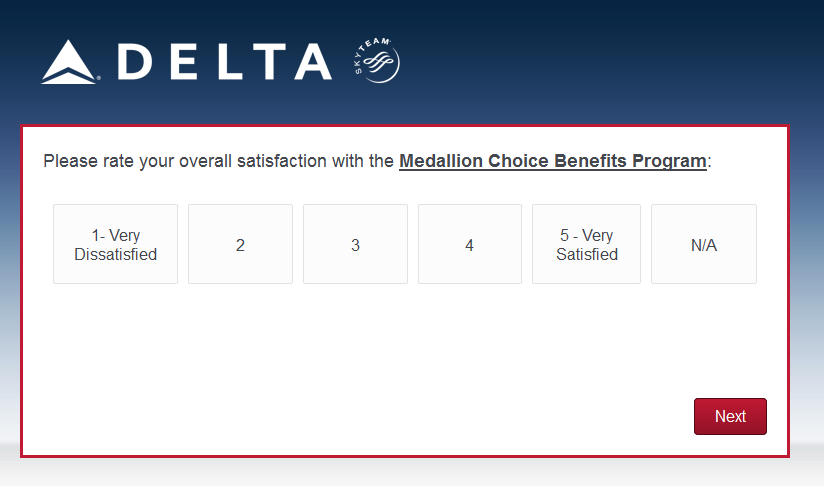Select rating 1 - Very Dissatisfied
Screen dimensions: 824x486
coord(115,244)
